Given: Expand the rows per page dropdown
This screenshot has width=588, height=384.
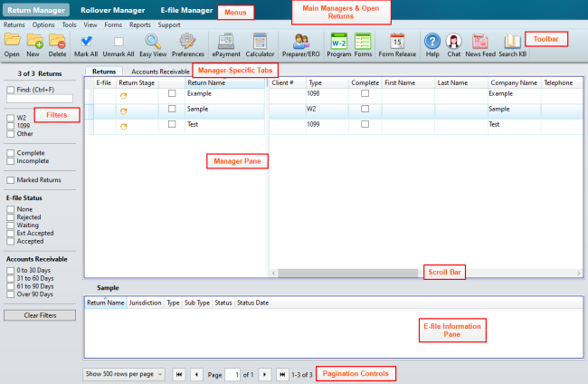Looking at the screenshot, I should coord(124,373).
